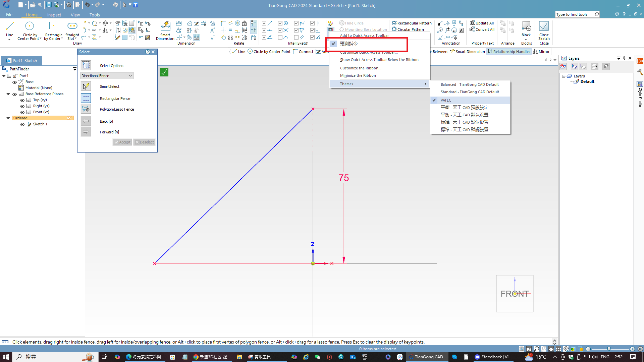Click Forward [n] button in Select dialog

point(86,132)
